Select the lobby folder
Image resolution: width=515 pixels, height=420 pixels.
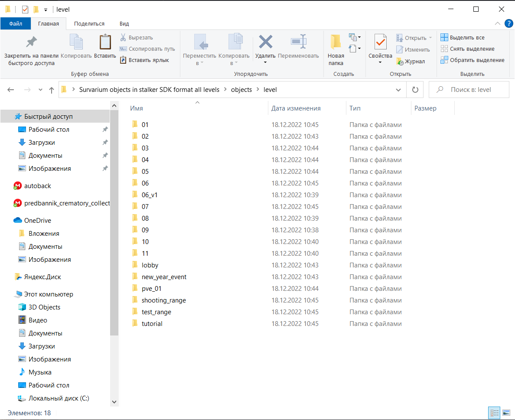tap(150, 265)
